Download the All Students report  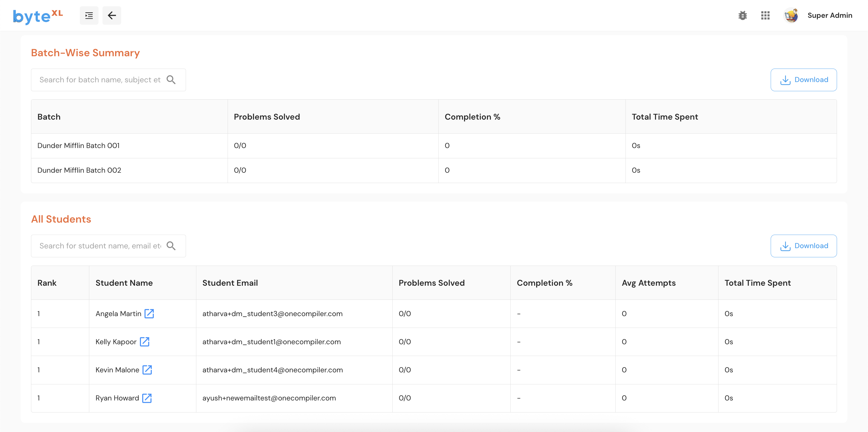click(803, 246)
